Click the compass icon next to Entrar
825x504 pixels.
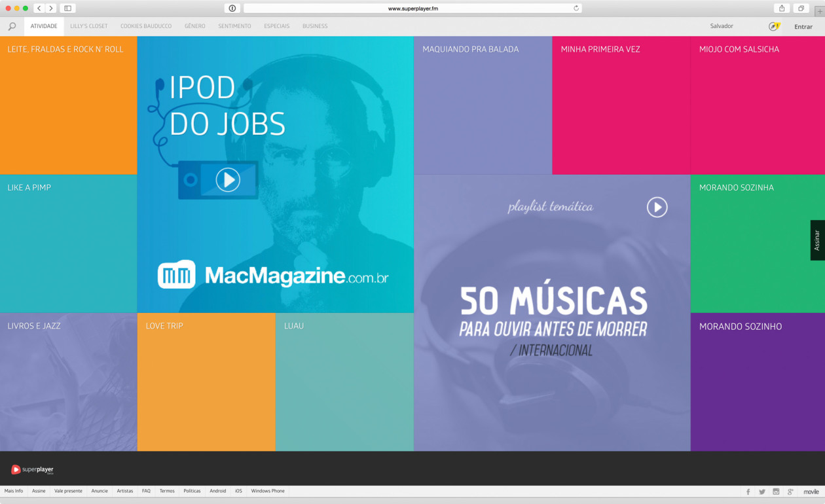[x=773, y=26]
